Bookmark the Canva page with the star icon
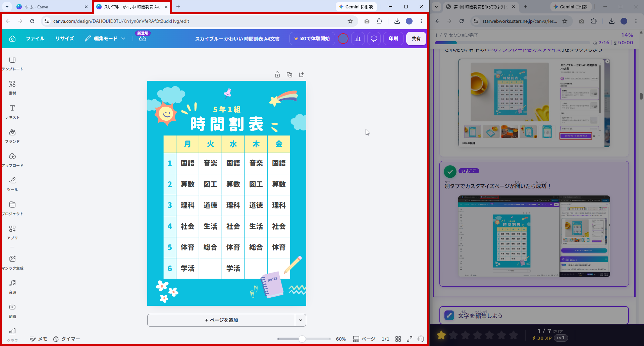Screen dimensions: 644x346 pyautogui.click(x=350, y=21)
